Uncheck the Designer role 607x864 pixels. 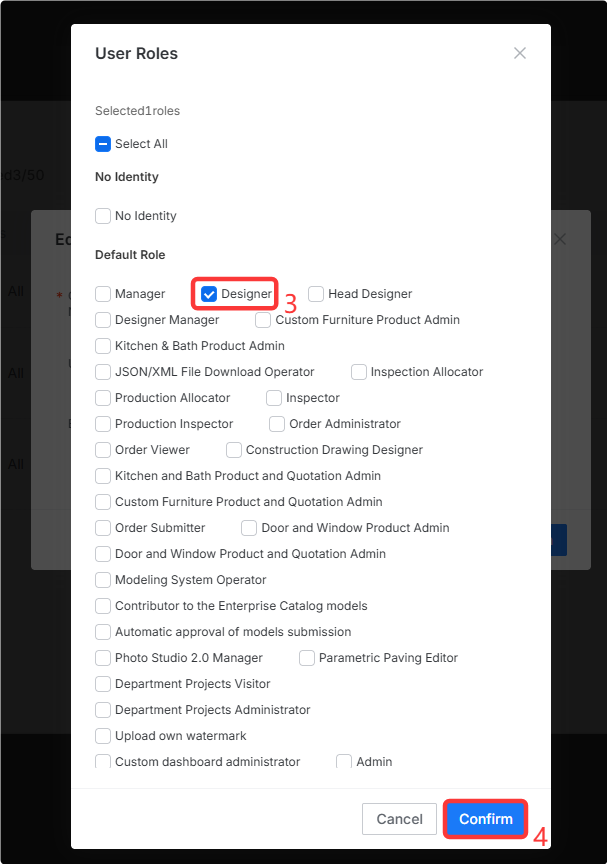click(209, 294)
